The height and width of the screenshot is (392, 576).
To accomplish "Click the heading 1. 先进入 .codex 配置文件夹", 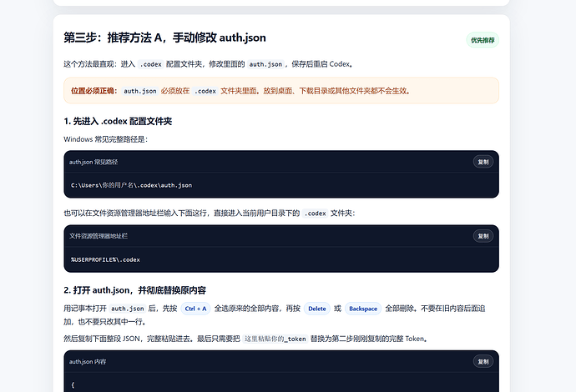I will pos(118,121).
